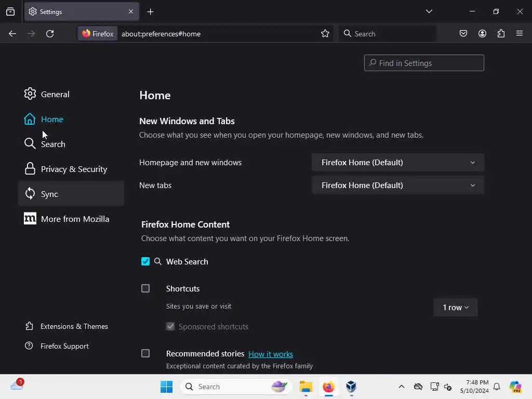Enable the Recommended stories checkbox
532x399 pixels.
coord(145,353)
